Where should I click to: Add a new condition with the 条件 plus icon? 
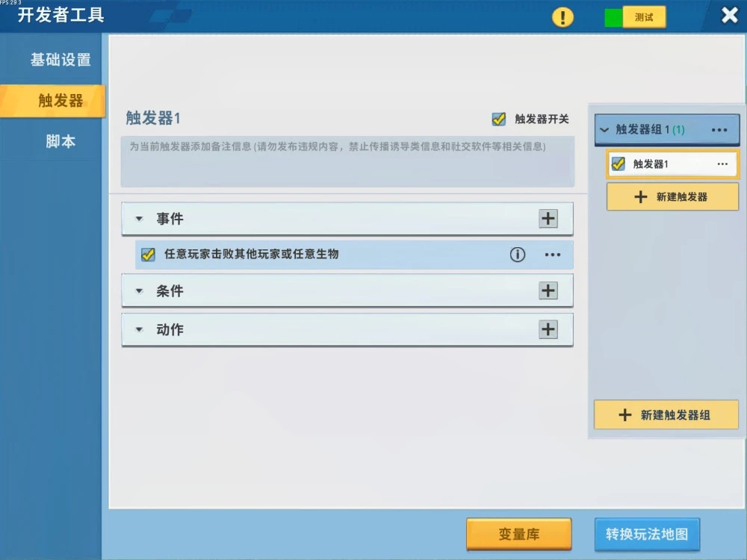coord(548,290)
